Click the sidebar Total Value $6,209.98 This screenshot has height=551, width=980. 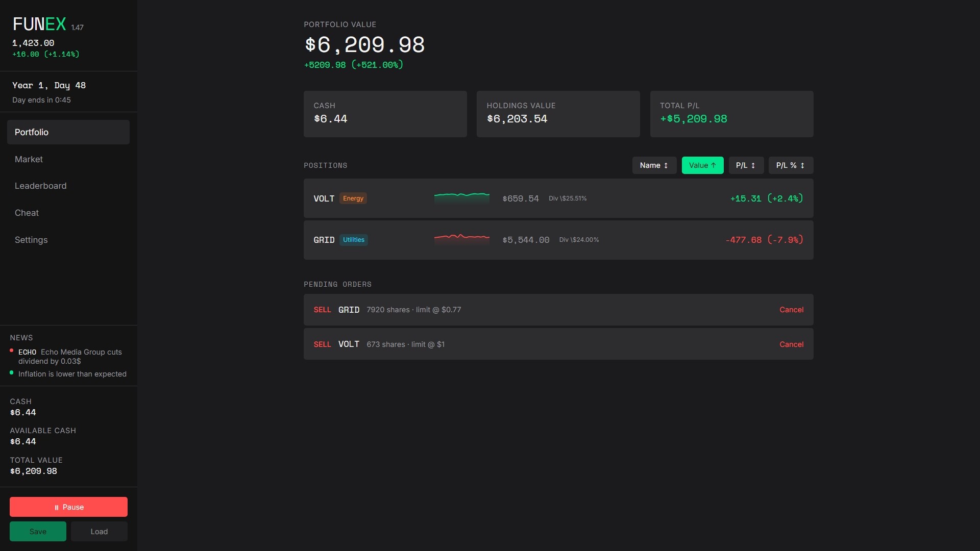34,471
